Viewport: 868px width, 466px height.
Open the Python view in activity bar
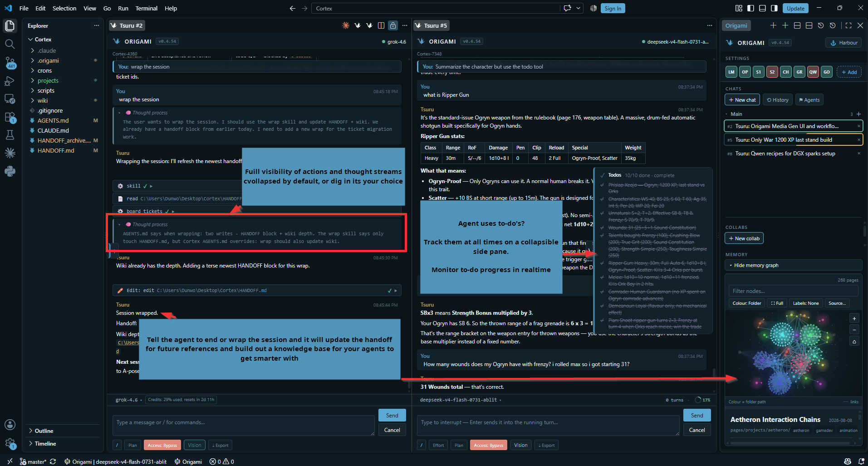[x=10, y=171]
